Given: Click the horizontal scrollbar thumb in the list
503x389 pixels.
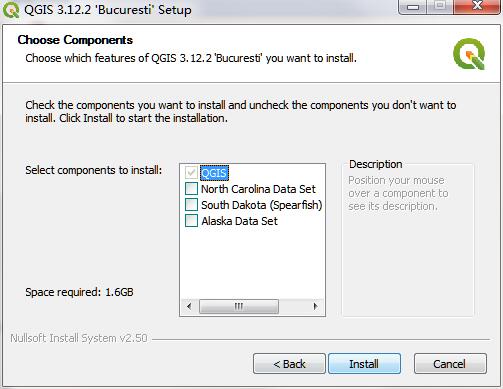Looking at the screenshot, I should 239,306.
